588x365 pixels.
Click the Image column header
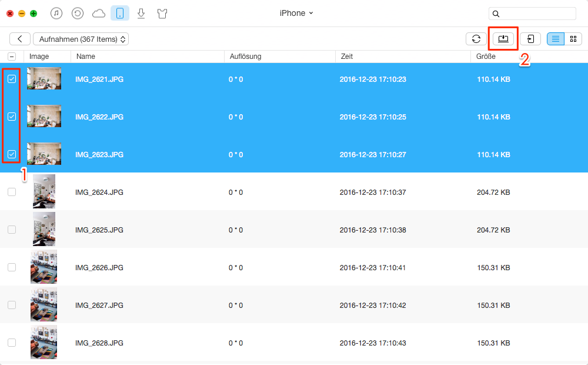(39, 57)
